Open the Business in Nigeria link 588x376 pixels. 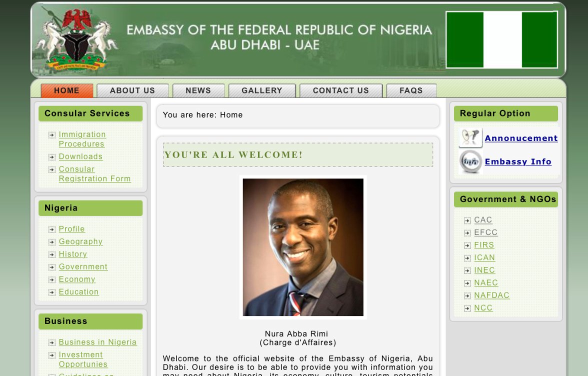97,342
